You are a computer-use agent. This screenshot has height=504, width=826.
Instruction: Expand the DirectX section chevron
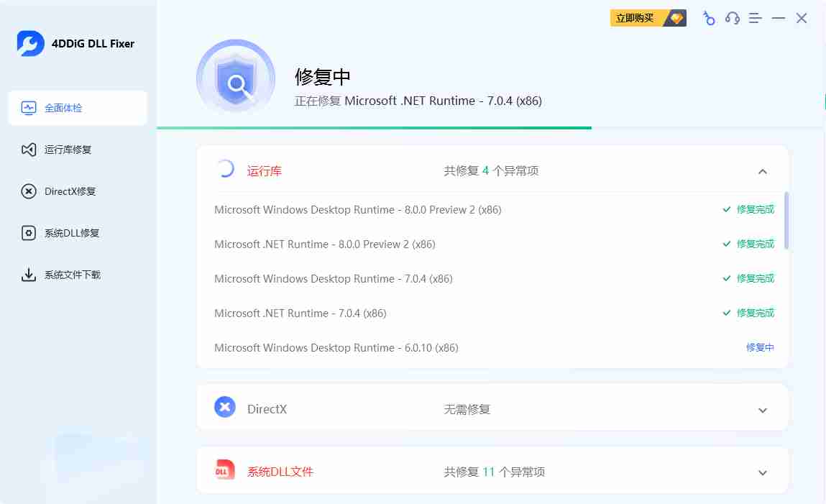click(762, 411)
